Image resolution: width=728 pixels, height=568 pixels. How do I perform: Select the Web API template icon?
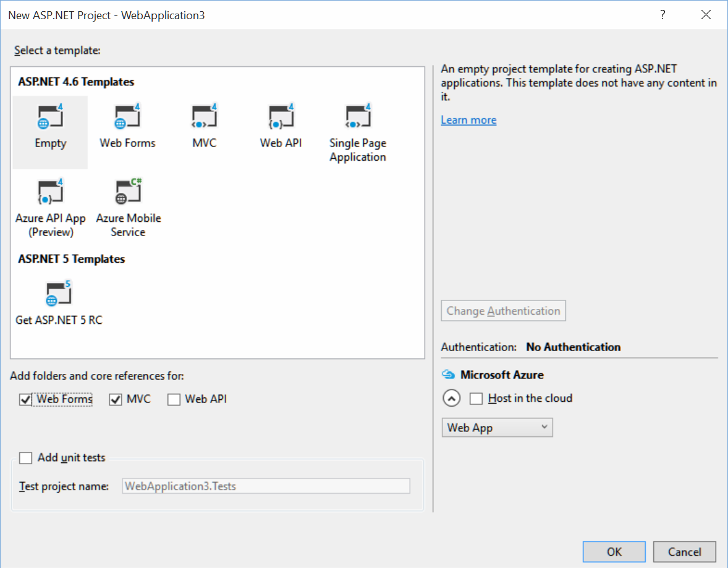[281, 117]
